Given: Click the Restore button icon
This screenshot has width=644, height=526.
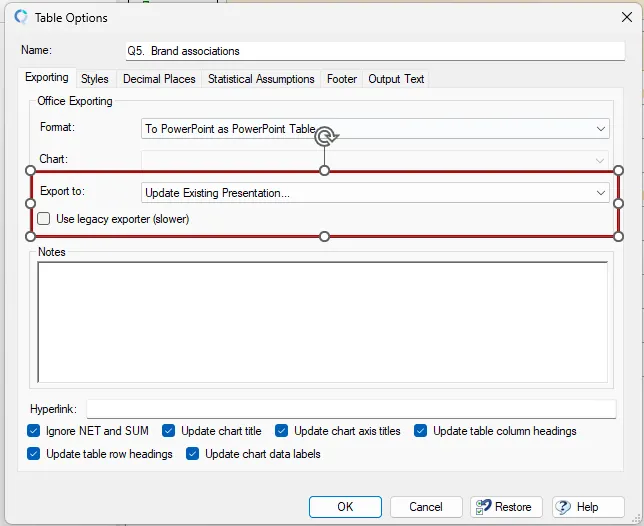Looking at the screenshot, I should [x=483, y=507].
